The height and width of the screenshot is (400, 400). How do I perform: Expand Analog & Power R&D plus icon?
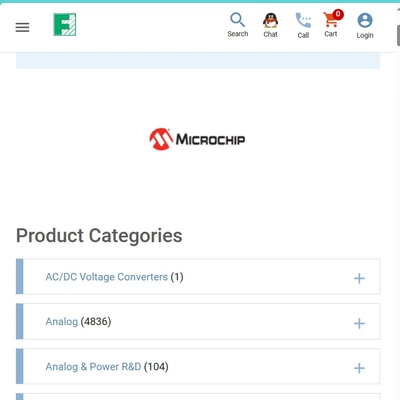tap(359, 368)
